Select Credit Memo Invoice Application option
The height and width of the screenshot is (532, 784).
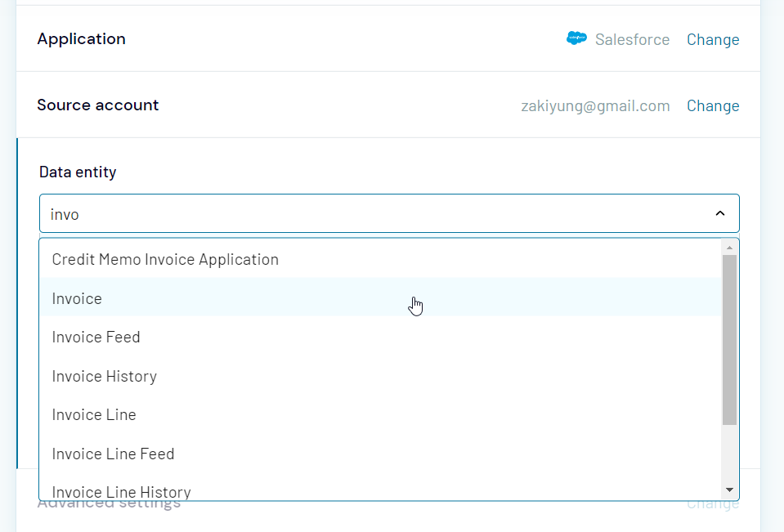click(x=165, y=259)
